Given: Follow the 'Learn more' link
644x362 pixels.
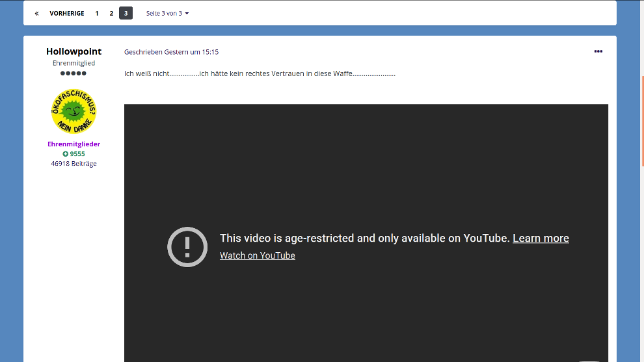Looking at the screenshot, I should 541,238.
